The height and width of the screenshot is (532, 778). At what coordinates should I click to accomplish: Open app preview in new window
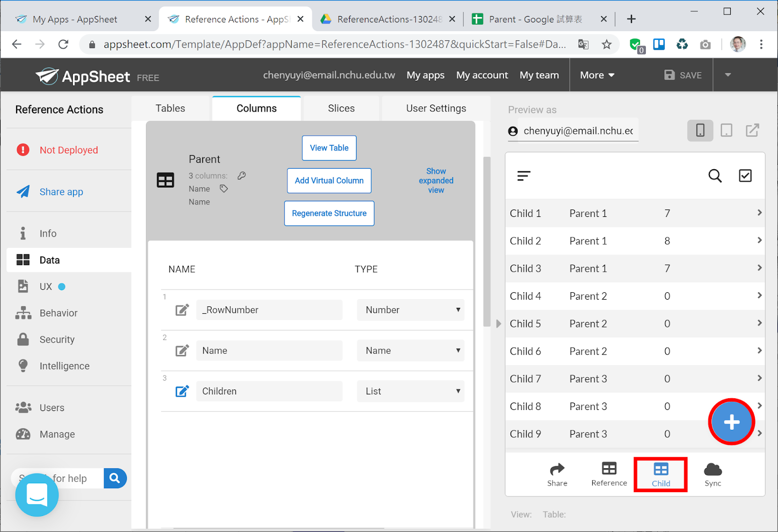(752, 130)
